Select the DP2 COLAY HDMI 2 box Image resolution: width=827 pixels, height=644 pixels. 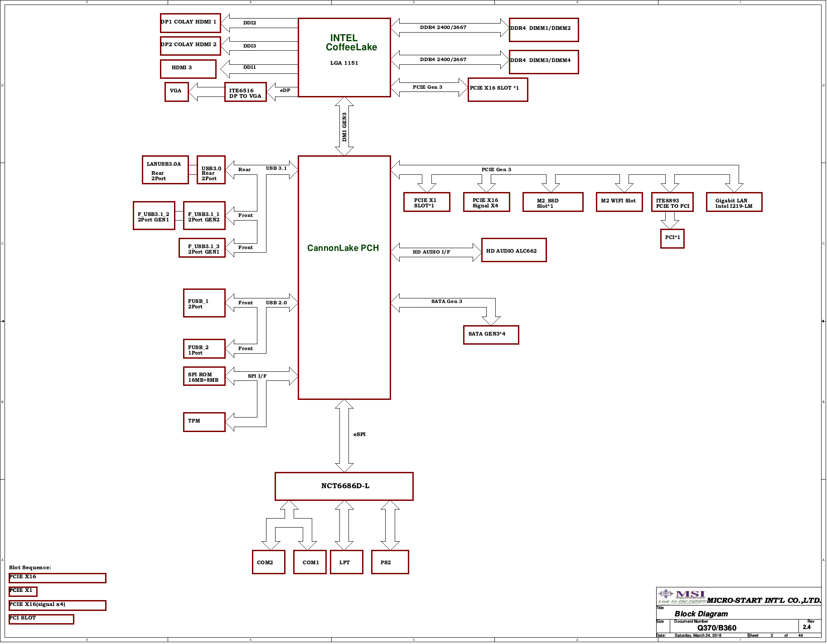point(190,46)
